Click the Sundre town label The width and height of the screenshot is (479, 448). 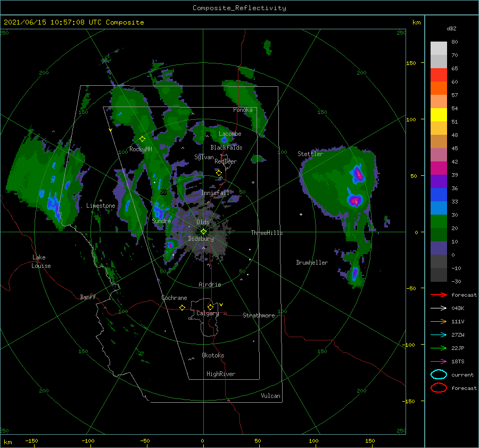click(161, 221)
